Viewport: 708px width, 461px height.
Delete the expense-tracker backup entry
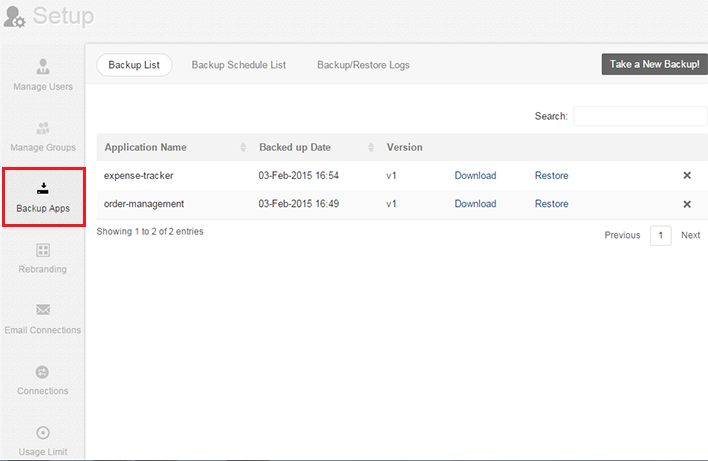[x=687, y=176]
